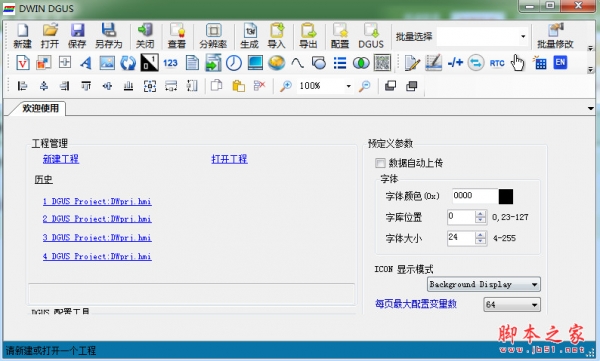This screenshot has width=600, height=361.
Task: Click the paste clipboard icon
Action: (238, 86)
